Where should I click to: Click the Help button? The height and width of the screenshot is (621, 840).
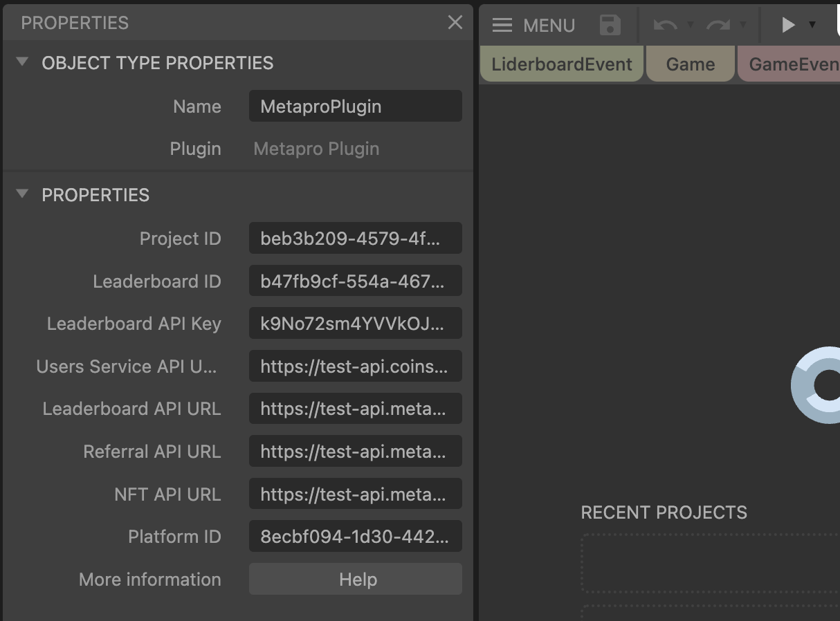pyautogui.click(x=355, y=579)
